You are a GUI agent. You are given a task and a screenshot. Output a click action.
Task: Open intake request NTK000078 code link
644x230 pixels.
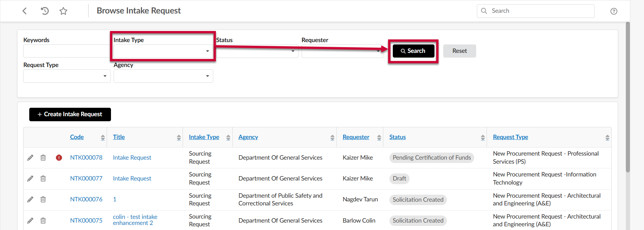pyautogui.click(x=86, y=158)
